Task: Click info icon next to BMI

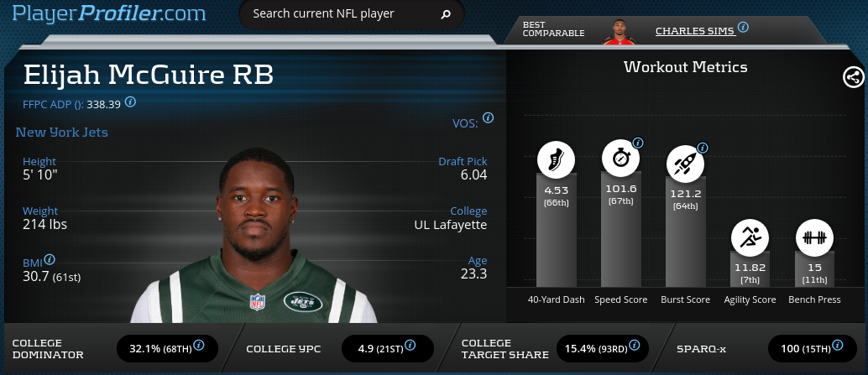Action: point(50,260)
